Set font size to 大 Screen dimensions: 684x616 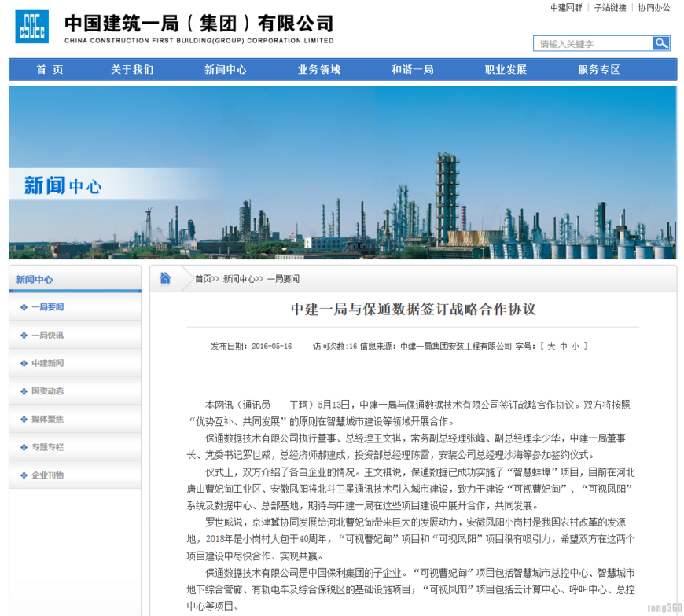pos(551,346)
